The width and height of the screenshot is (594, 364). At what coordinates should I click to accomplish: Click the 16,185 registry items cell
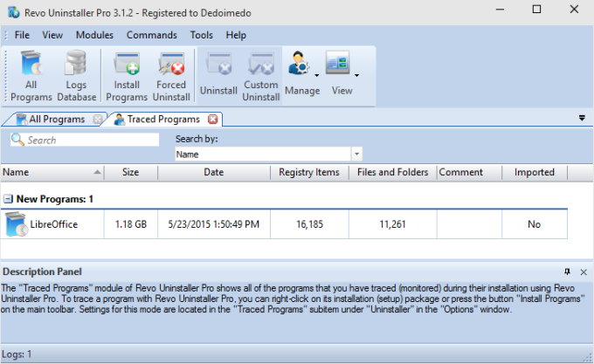pyautogui.click(x=309, y=224)
